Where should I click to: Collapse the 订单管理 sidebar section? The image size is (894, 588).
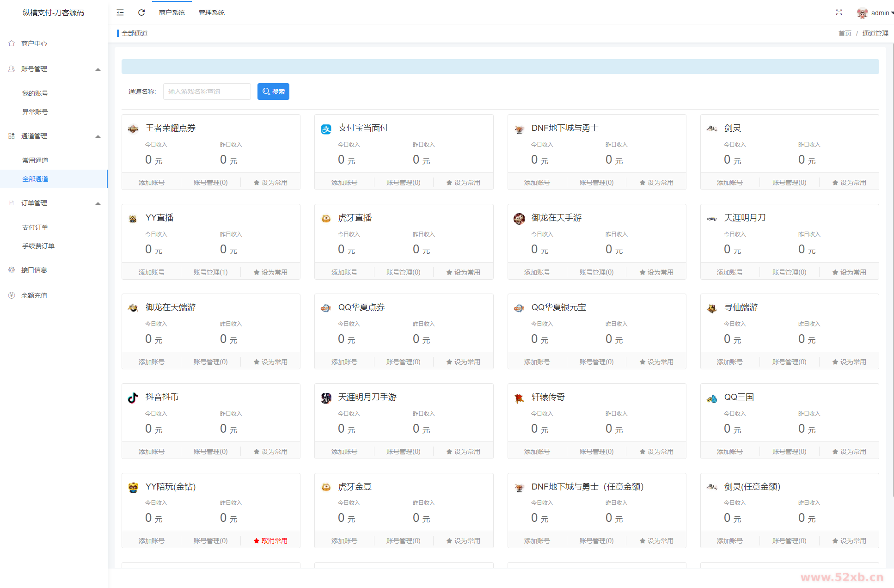click(x=98, y=203)
